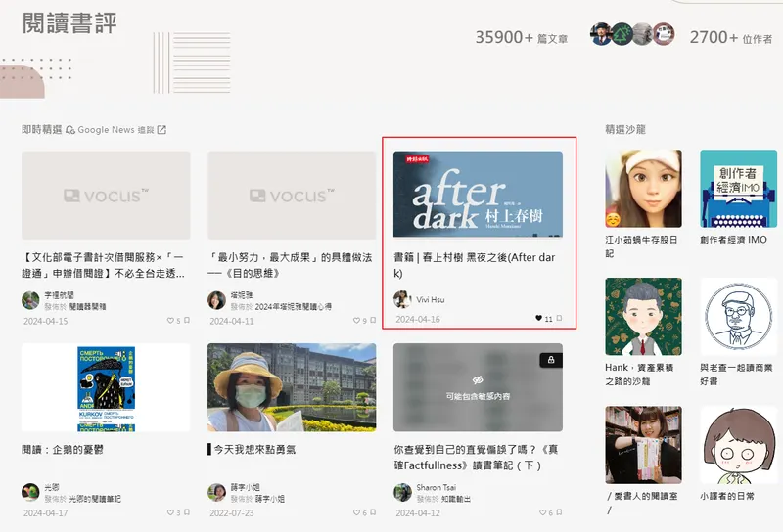Image resolution: width=783 pixels, height=532 pixels.
Task: Click the 2700+ 位作者 count
Action: click(731, 37)
